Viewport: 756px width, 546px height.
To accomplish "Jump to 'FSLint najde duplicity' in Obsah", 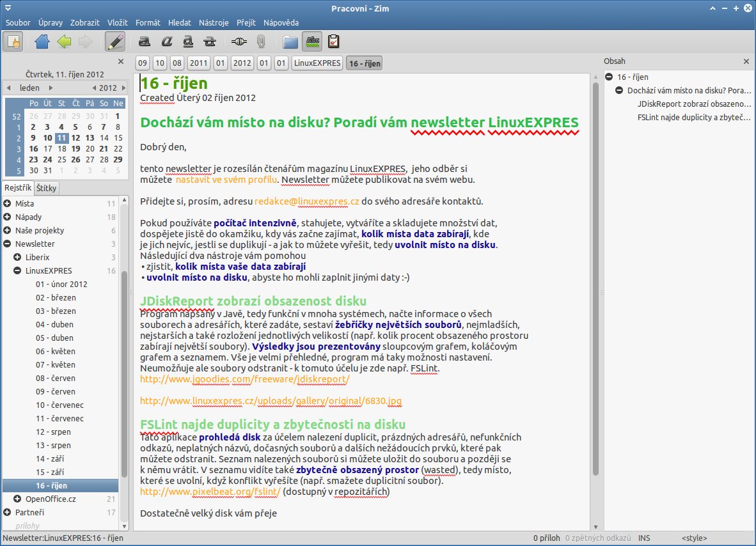I will pos(695,118).
